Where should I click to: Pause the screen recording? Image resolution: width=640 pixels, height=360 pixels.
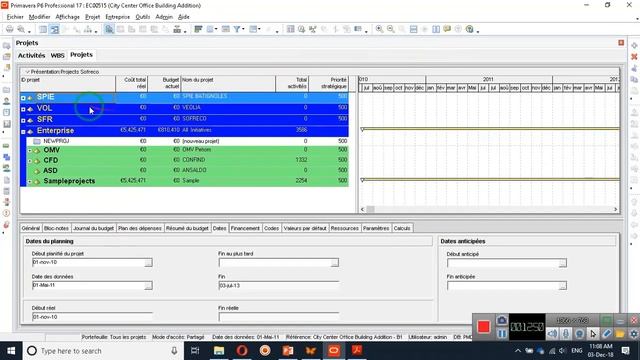click(502, 333)
